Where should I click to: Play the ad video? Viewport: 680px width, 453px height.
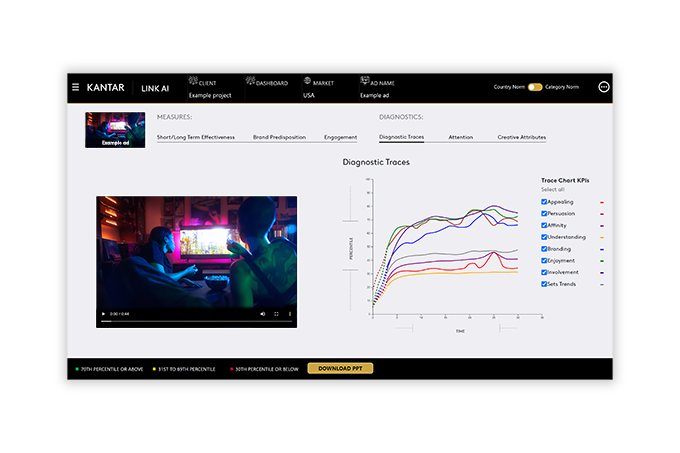point(103,314)
